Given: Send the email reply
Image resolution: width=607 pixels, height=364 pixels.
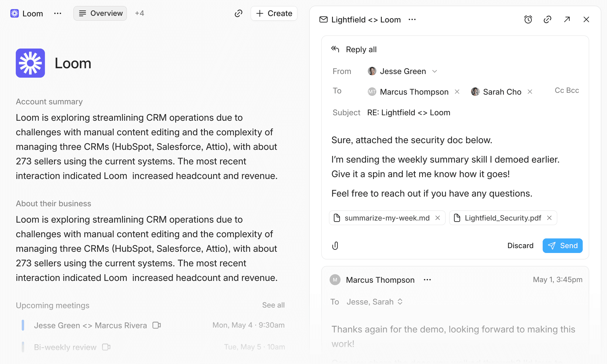Looking at the screenshot, I should click(x=562, y=246).
